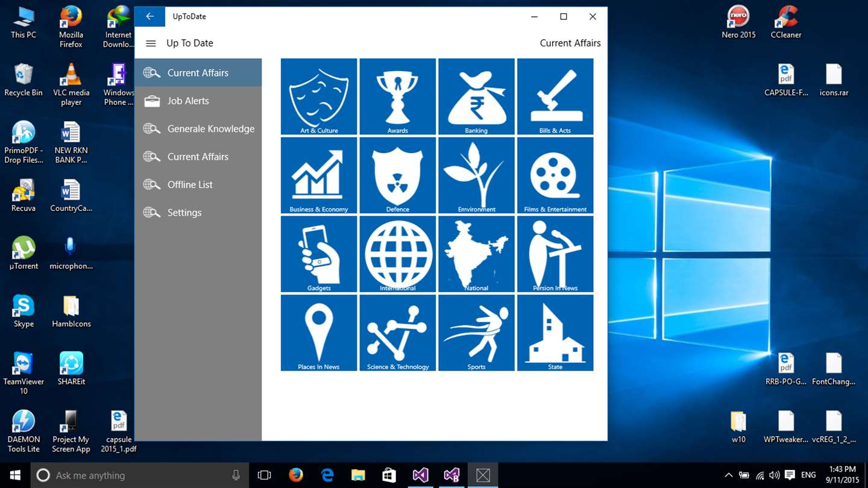Open the volume control in the tray
Image resolution: width=868 pixels, height=488 pixels.
(x=775, y=475)
